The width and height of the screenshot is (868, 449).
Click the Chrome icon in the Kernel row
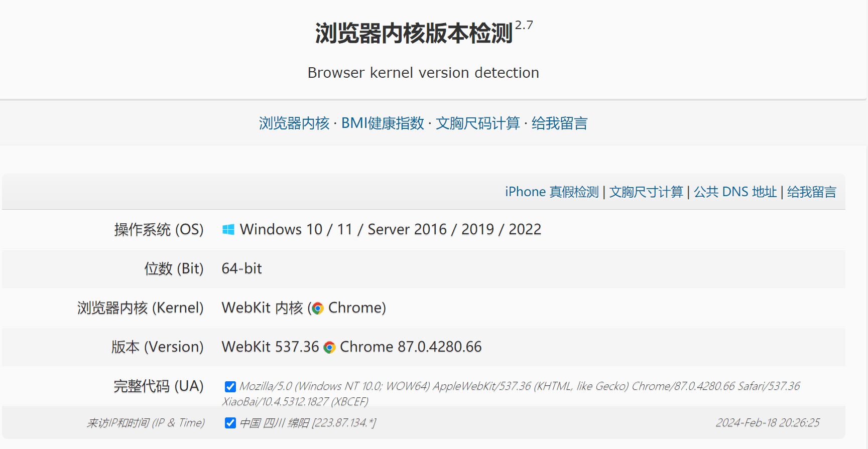tap(317, 308)
